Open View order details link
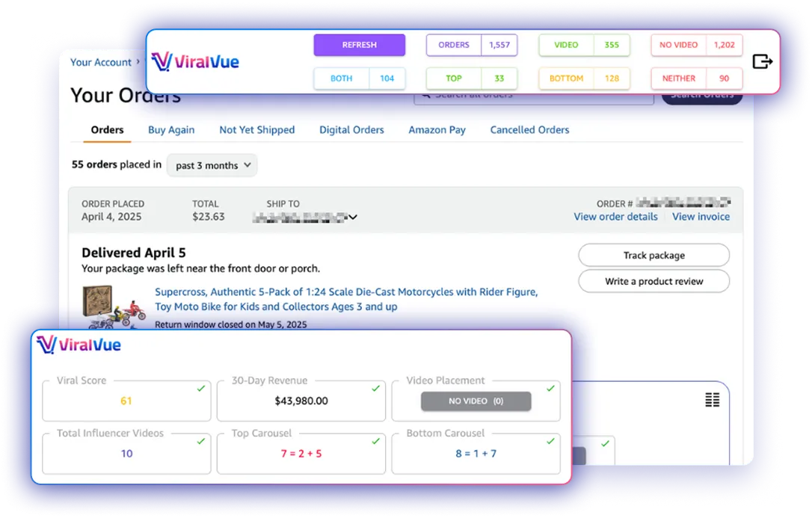The width and height of the screenshot is (812, 518). pyautogui.click(x=616, y=217)
